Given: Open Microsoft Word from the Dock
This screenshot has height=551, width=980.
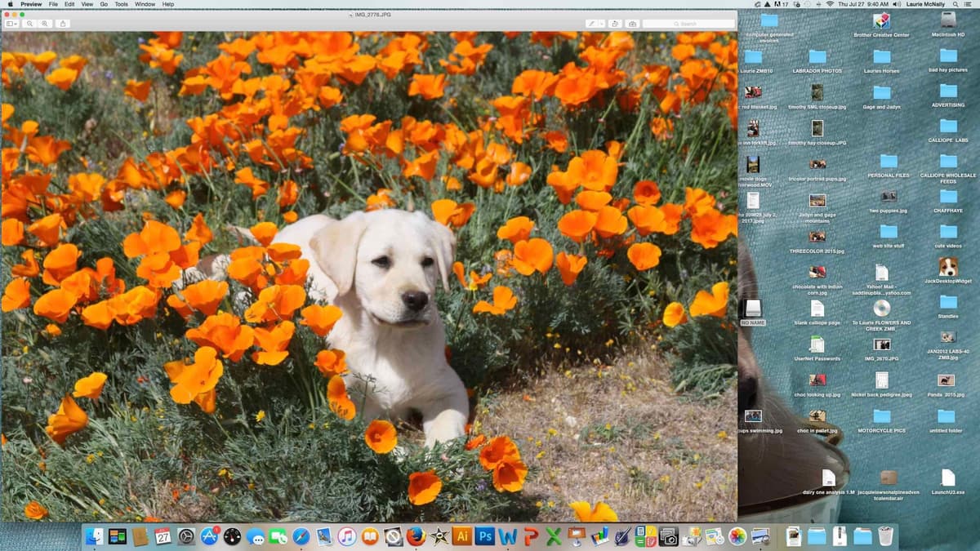Looking at the screenshot, I should (x=508, y=536).
